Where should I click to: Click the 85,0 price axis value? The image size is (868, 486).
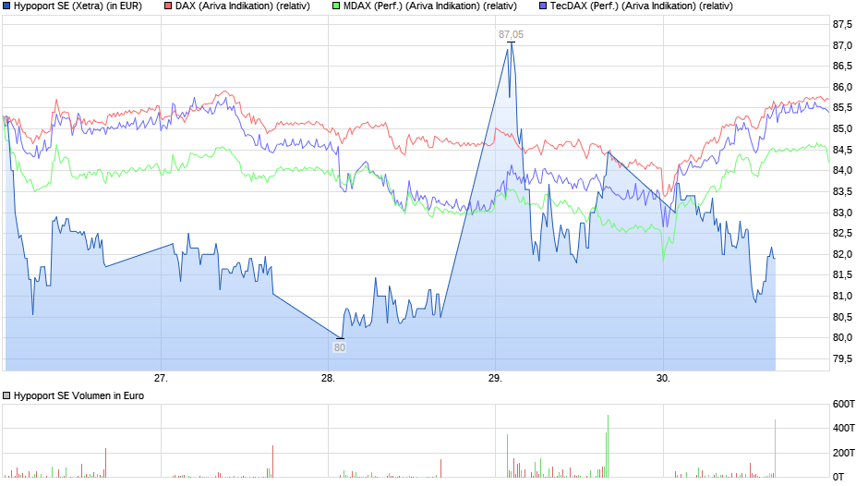(x=842, y=128)
